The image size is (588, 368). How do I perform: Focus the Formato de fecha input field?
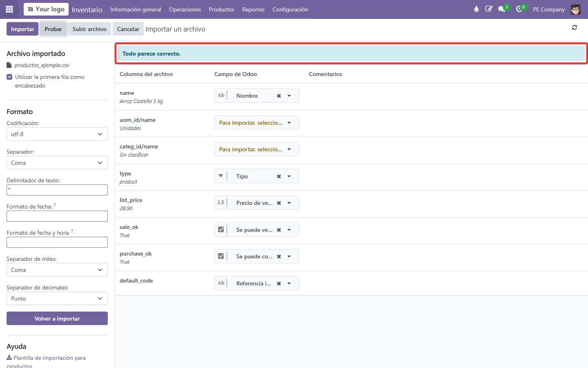(57, 216)
